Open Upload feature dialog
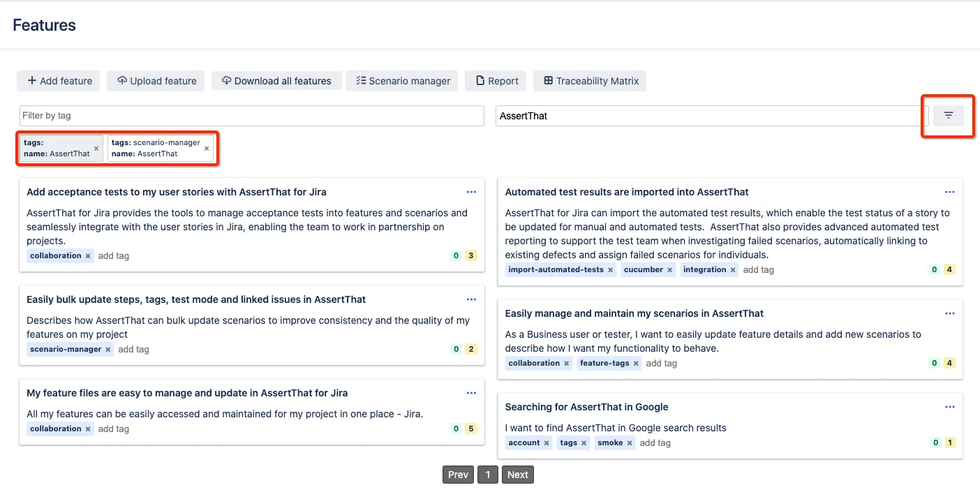The width and height of the screenshot is (980, 499). point(156,81)
